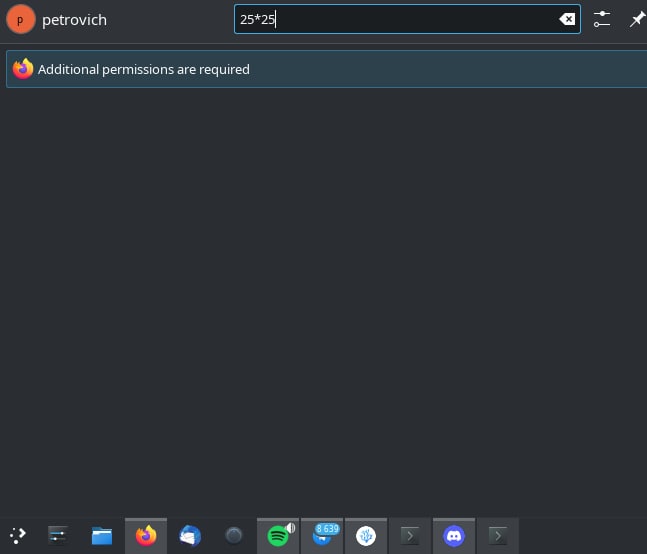Click the petrovich username label
The image size is (647, 554).
[x=74, y=20]
